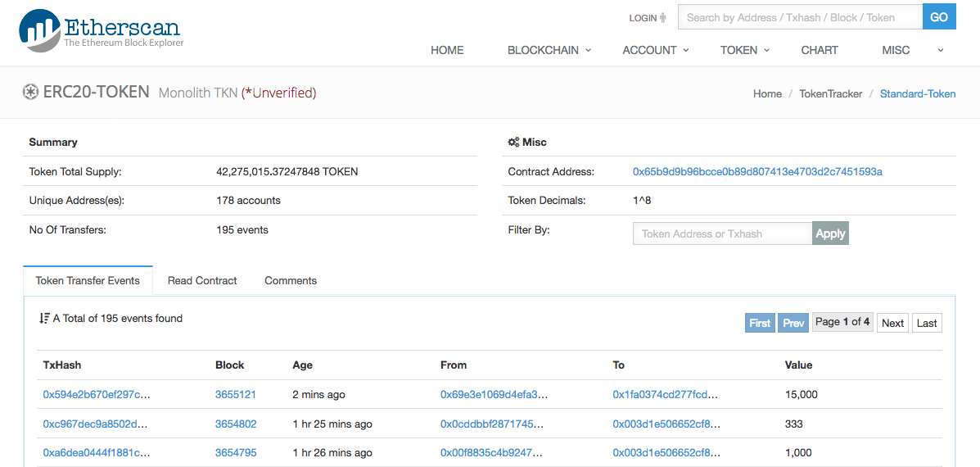Screen dimensions: 980x467
Task: Open the LOGIN link
Action: pos(643,18)
